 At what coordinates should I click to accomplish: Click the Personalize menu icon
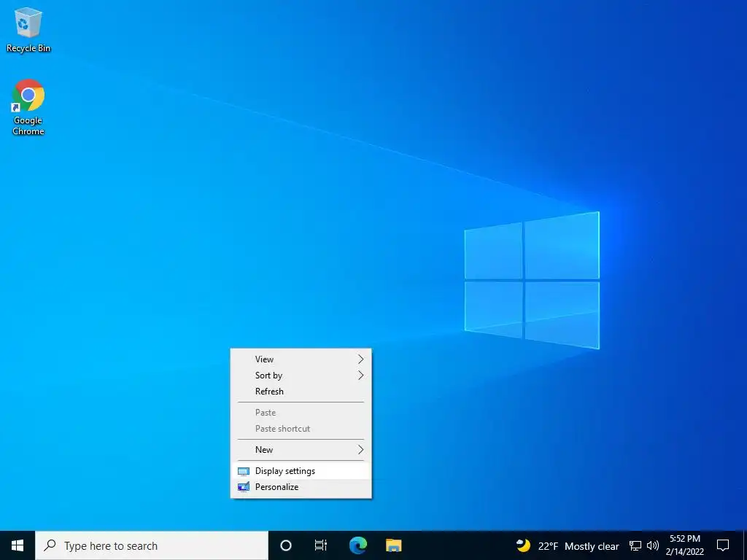coord(244,487)
